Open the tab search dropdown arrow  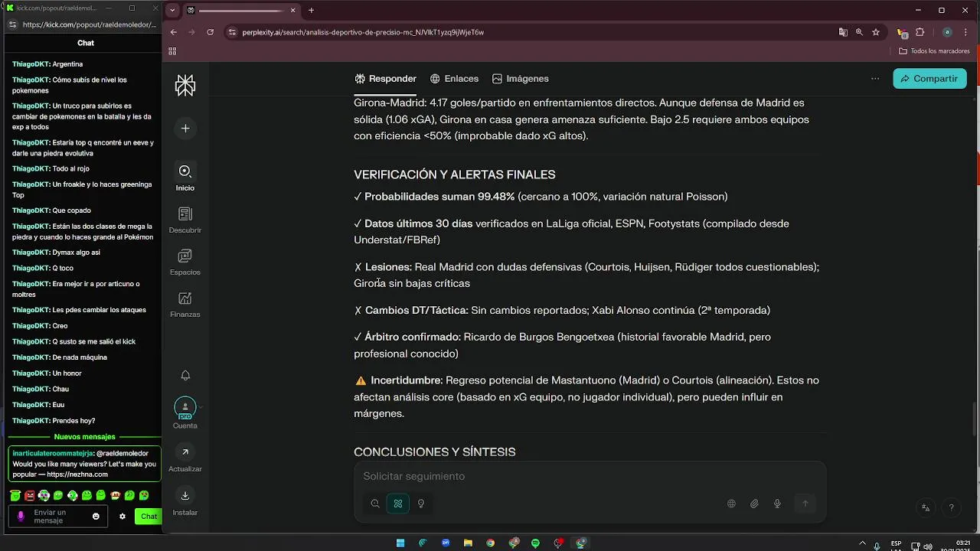172,11
